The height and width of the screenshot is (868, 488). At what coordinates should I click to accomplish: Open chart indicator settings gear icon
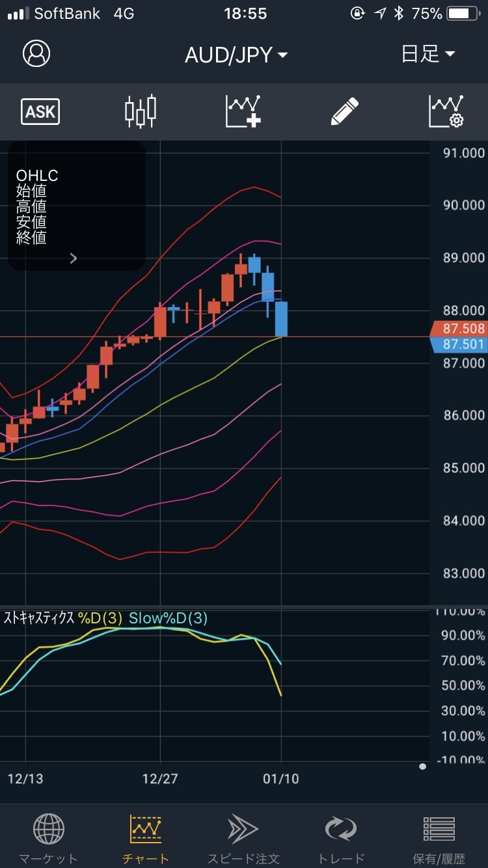(x=446, y=111)
